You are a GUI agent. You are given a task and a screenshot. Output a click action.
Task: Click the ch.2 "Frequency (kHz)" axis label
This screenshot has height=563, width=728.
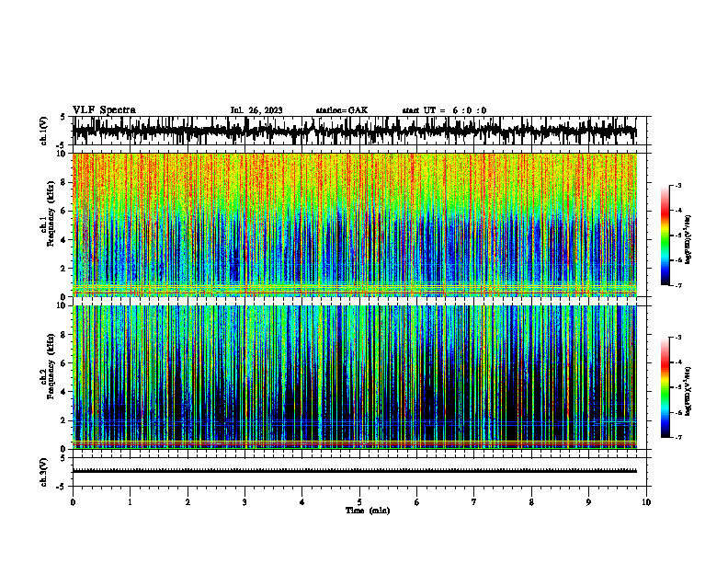tap(51, 366)
